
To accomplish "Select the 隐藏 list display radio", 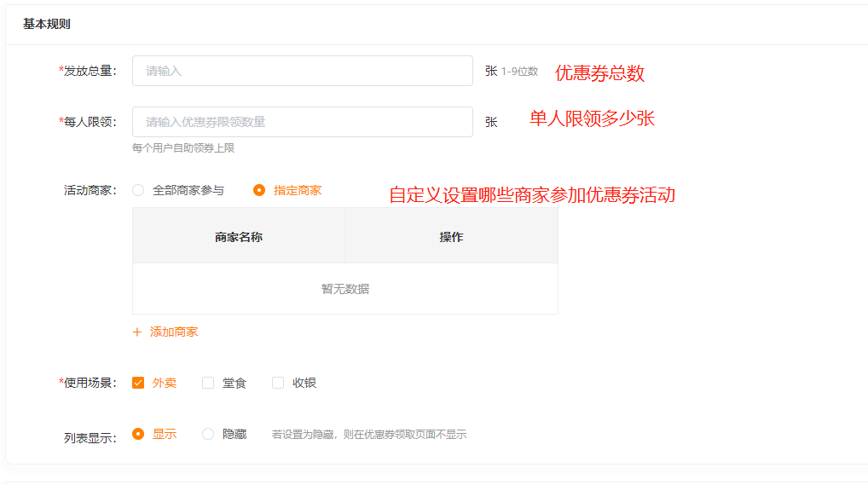I will coord(208,434).
